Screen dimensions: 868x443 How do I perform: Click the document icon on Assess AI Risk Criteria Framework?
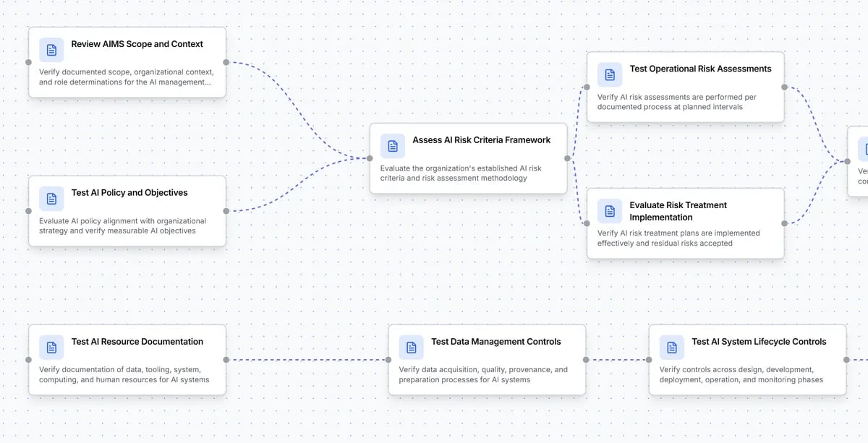pyautogui.click(x=392, y=145)
